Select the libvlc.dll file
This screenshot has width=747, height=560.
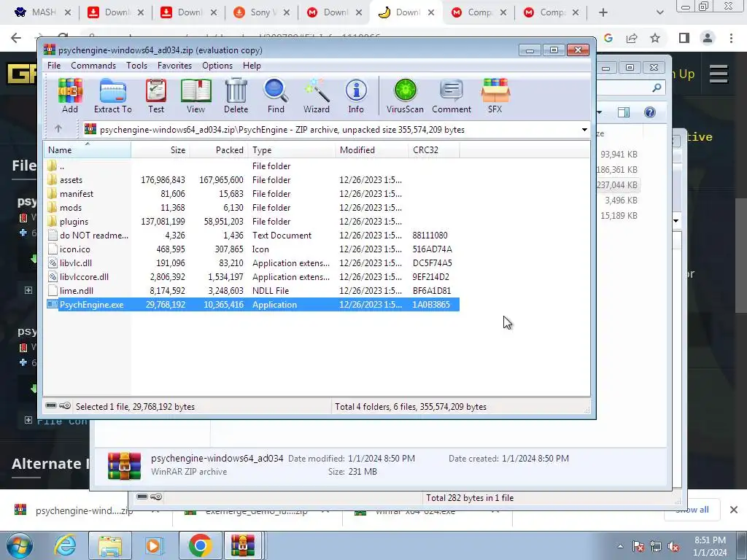pos(252,262)
